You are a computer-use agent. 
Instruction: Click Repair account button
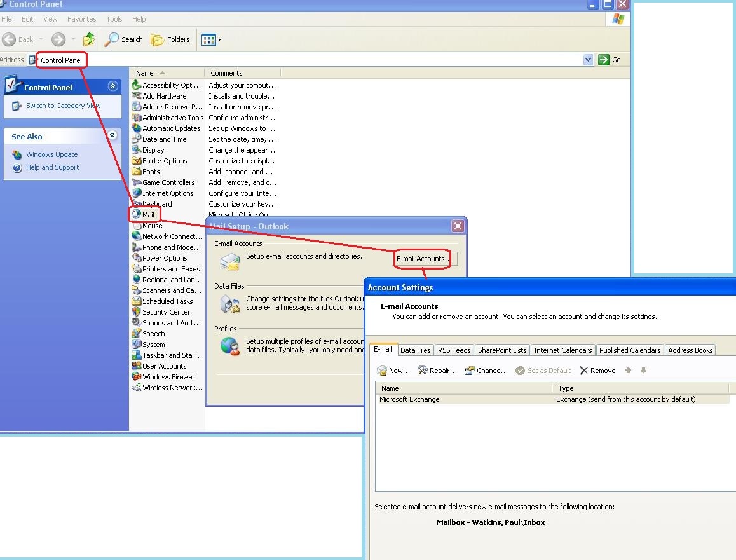[x=437, y=371]
